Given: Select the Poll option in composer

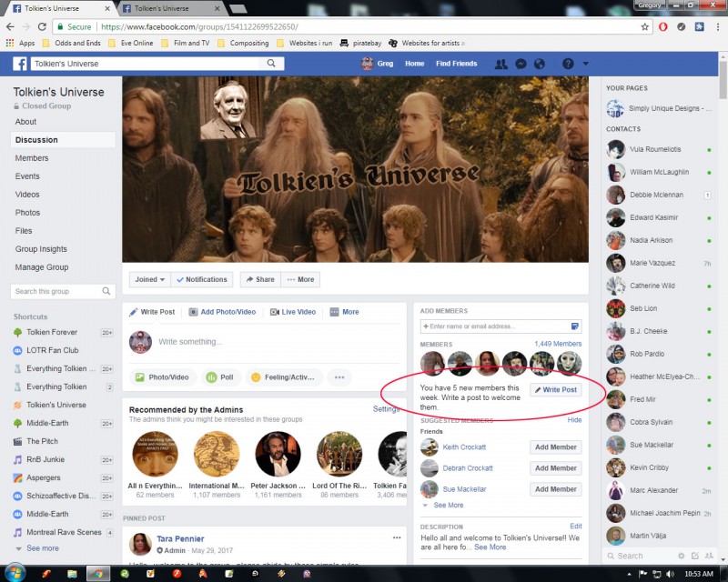Looking at the screenshot, I should tap(219, 377).
